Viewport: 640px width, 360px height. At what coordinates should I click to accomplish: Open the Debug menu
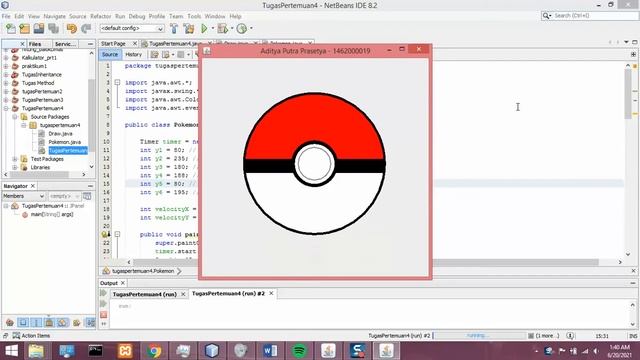point(137,16)
